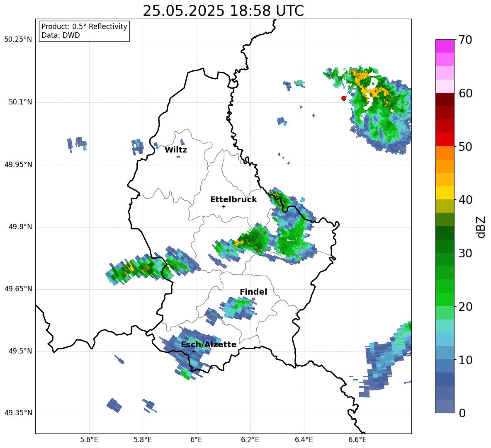
Task: Click the 40 tick on the colorbar
Action: (x=465, y=200)
